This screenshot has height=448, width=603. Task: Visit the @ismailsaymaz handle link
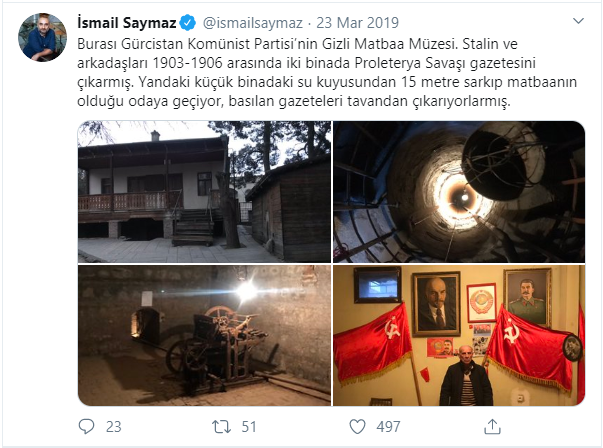pos(253,23)
